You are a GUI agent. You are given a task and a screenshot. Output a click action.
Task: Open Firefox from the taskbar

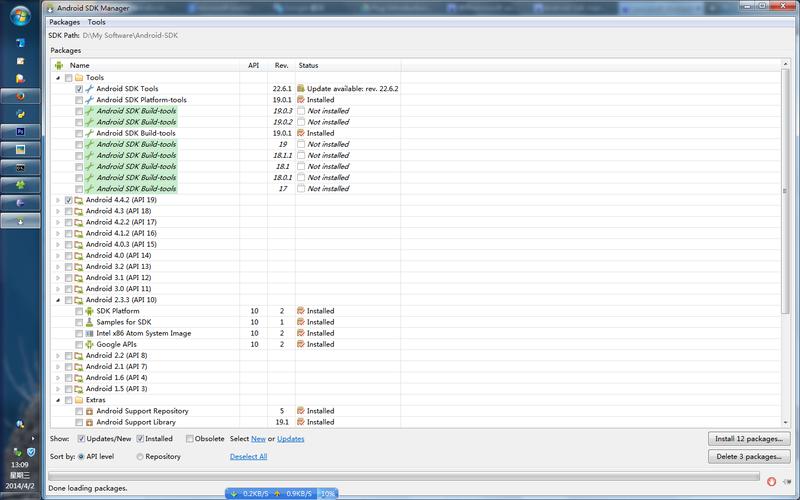[x=20, y=96]
